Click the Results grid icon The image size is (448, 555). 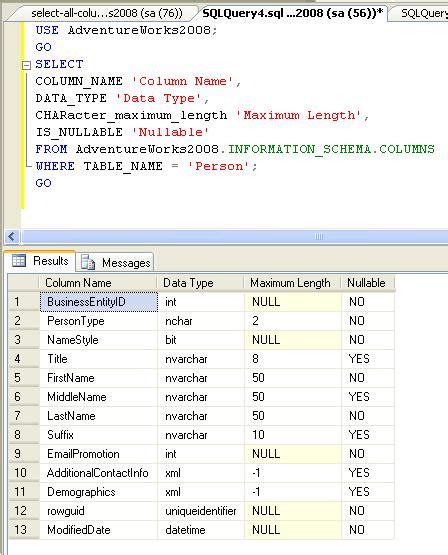click(x=19, y=261)
